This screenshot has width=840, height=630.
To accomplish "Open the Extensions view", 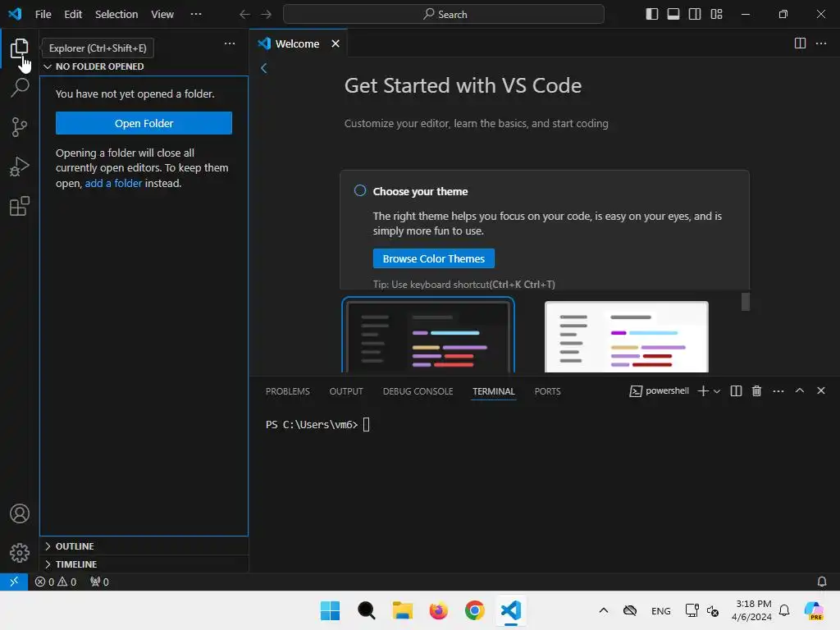I will [x=20, y=206].
